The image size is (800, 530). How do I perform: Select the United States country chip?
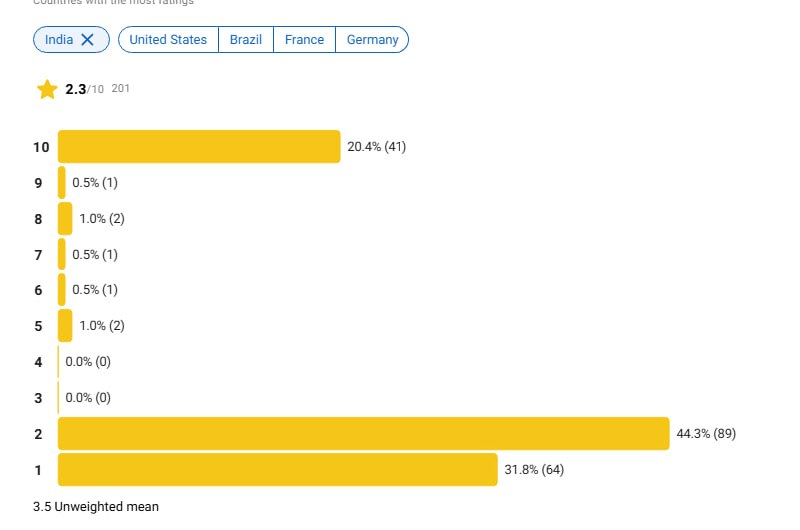[x=168, y=40]
